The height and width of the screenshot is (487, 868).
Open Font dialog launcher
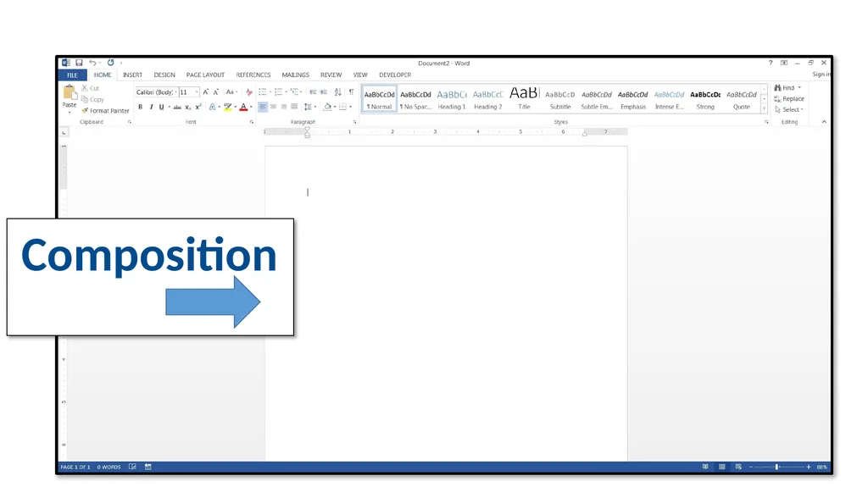(x=251, y=122)
